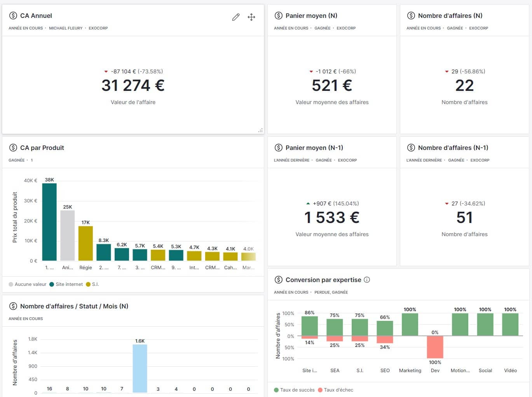Click the dollar icon beside Panier moyen (N-1)
Image resolution: width=532 pixels, height=397 pixels.
click(x=278, y=148)
